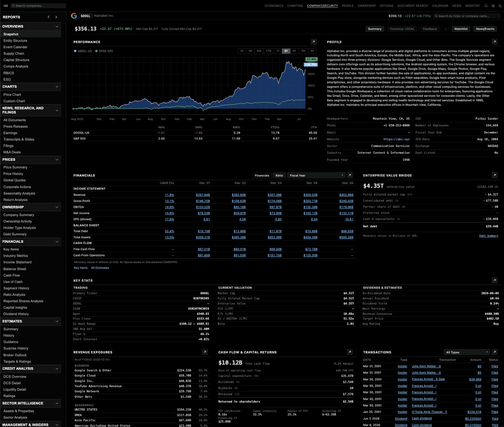Focus the Search companies field

pos(38,6)
